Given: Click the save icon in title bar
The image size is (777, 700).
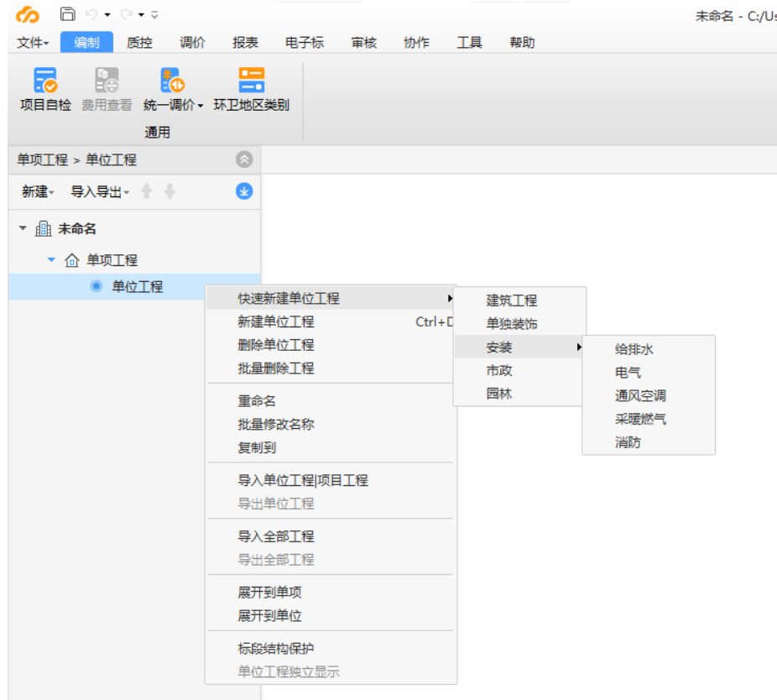Looking at the screenshot, I should 67,14.
